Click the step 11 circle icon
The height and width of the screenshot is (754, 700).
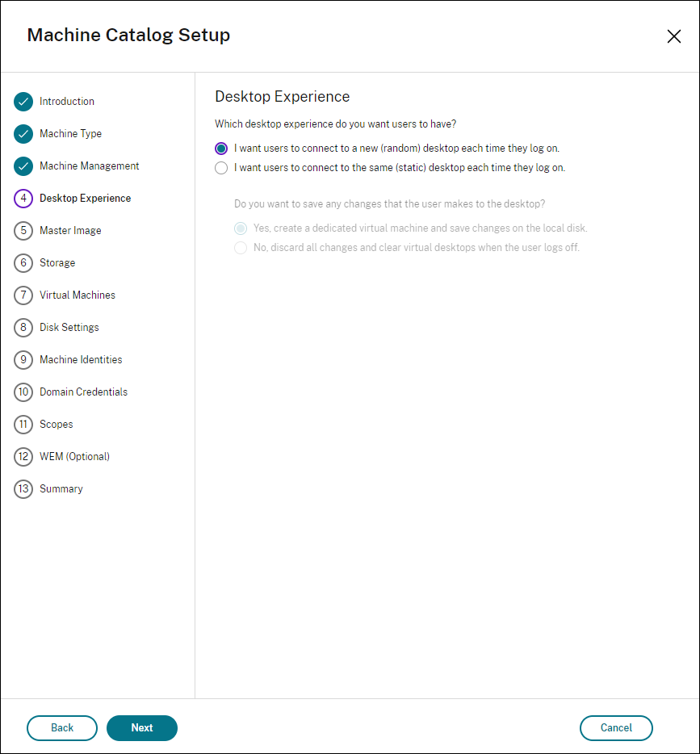click(23, 424)
